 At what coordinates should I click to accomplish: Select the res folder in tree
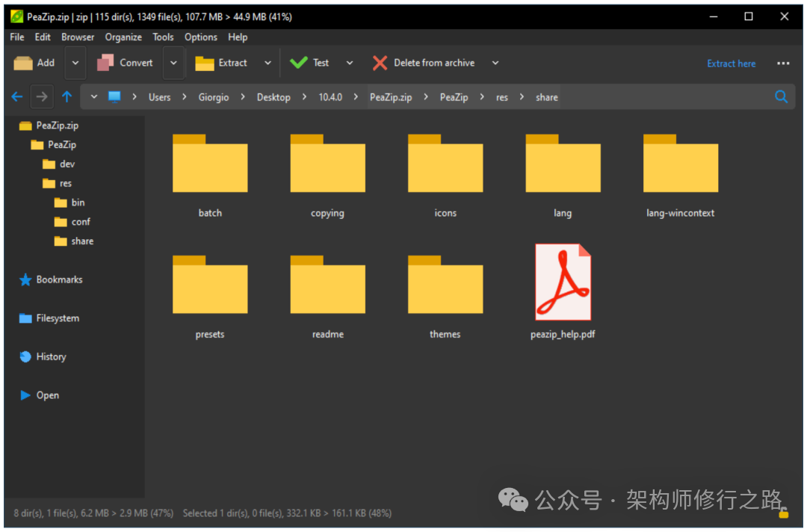(57, 183)
